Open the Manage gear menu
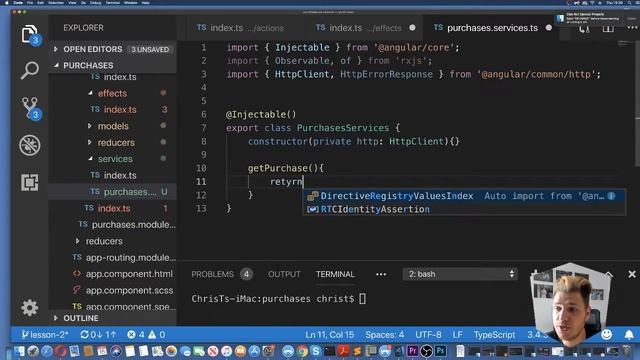Viewport: 640px width, 360px height. click(x=30, y=308)
